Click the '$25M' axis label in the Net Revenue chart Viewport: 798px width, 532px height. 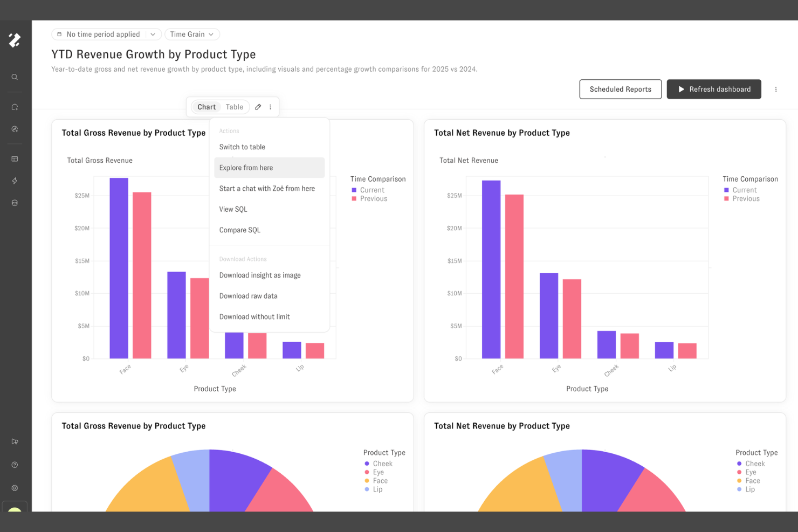tap(455, 196)
